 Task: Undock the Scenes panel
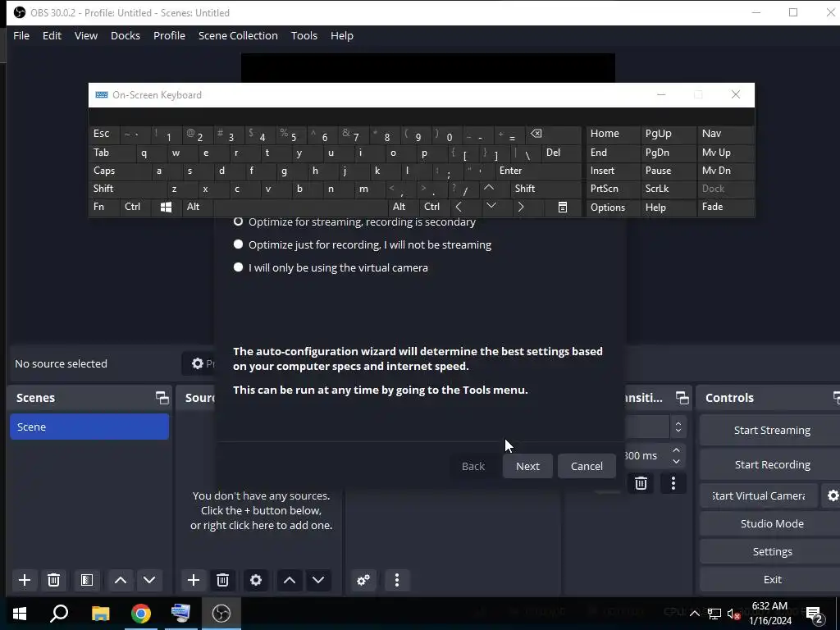(162, 398)
